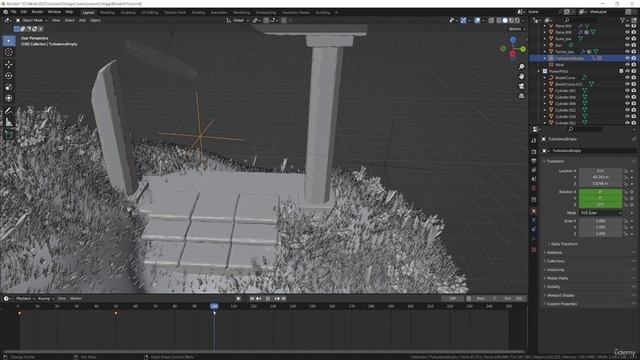Open the Tool properties tab
Image resolution: width=640 pixels, height=360 pixels.
(533, 140)
